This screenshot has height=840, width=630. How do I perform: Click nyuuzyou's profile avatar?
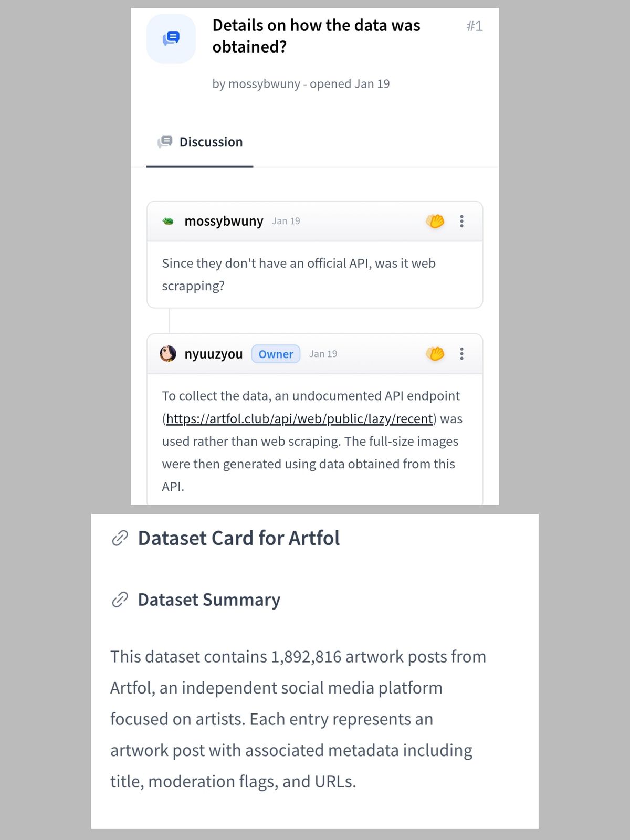168,354
